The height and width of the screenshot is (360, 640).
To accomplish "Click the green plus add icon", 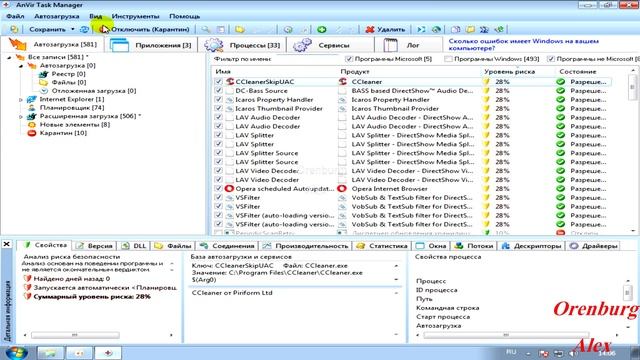I will point(322,29).
